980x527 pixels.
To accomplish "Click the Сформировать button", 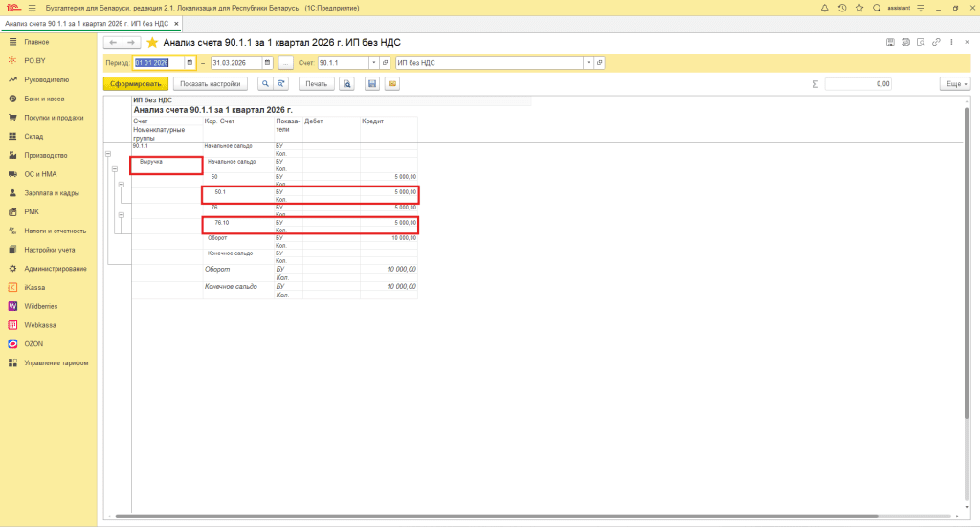I will coord(135,84).
